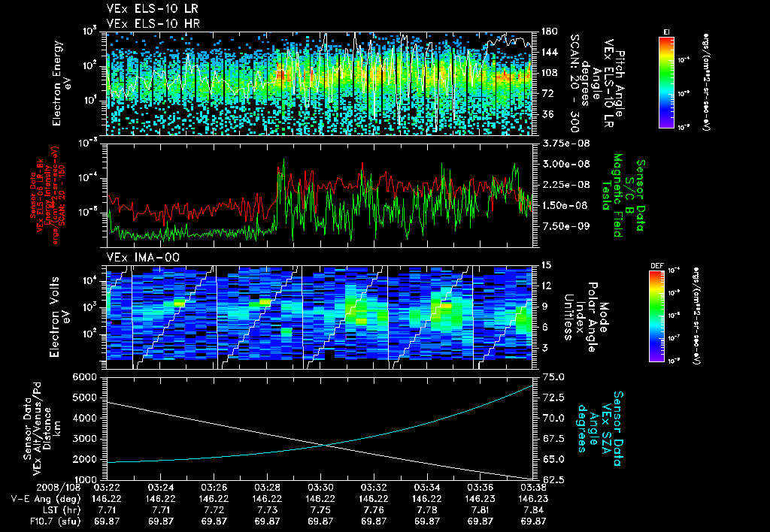Click the '03:38' time tick label
Image resolution: width=770 pixels, height=532 pixels.
click(533, 488)
